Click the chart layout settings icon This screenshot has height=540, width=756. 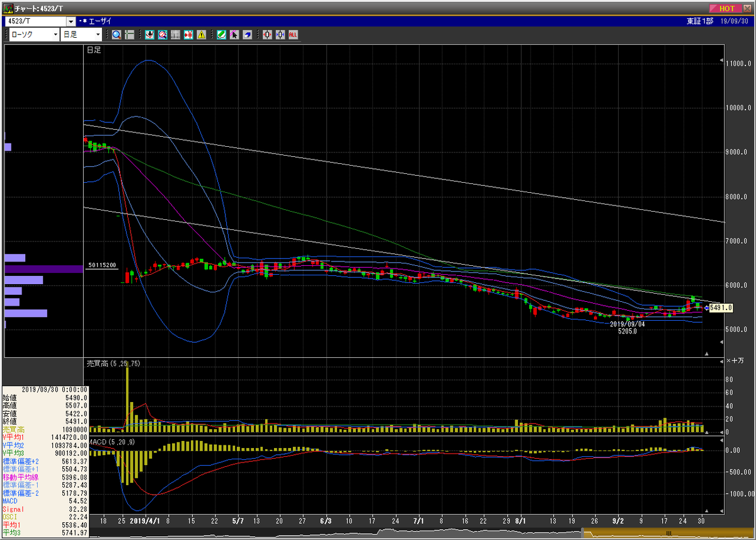point(129,34)
